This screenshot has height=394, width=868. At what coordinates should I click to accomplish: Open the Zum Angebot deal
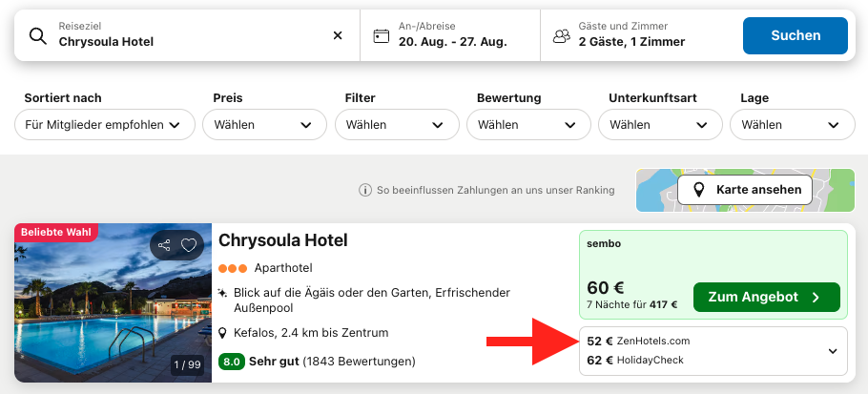pos(766,297)
